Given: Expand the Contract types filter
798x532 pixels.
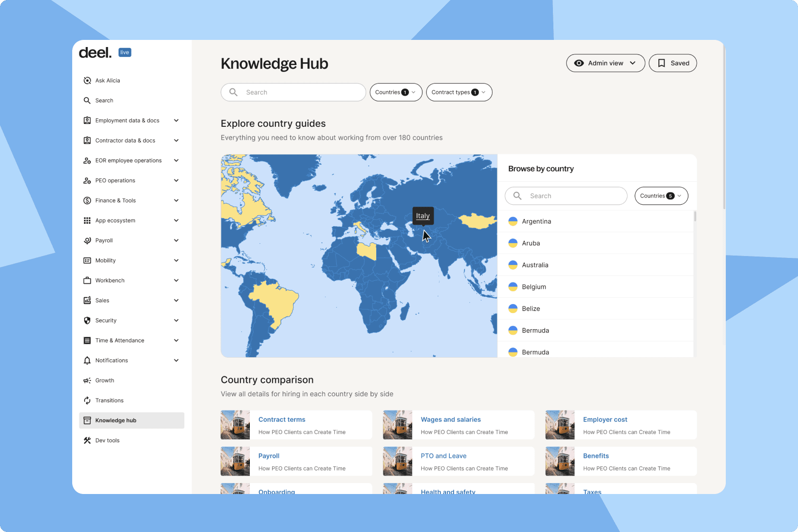Looking at the screenshot, I should pyautogui.click(x=458, y=92).
